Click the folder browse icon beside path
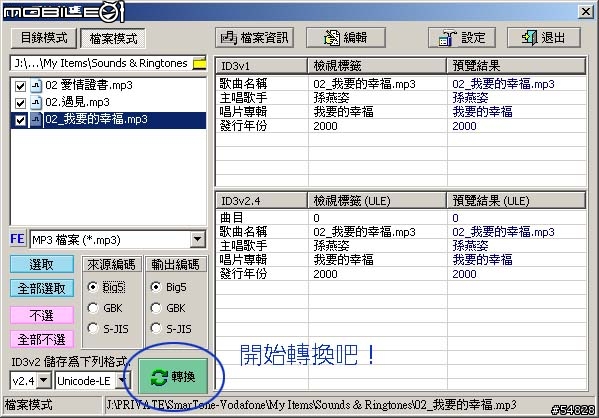599x418 pixels. pos(200,63)
